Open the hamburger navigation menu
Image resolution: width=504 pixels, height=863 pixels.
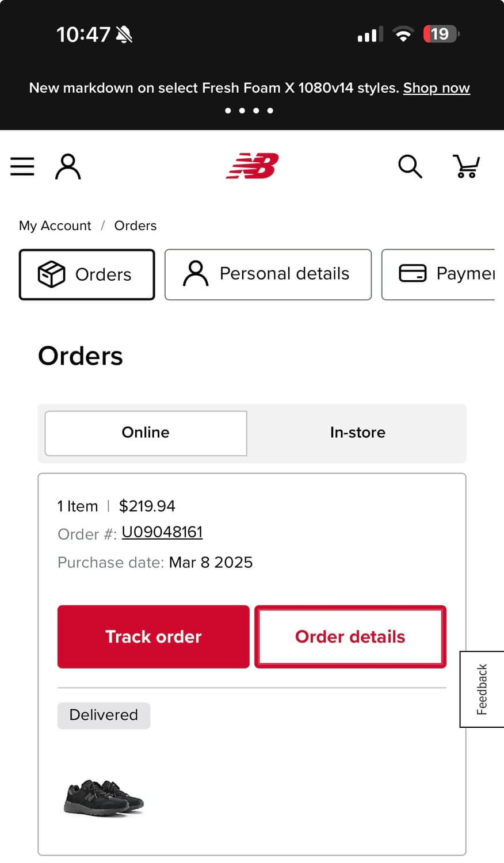(x=22, y=166)
